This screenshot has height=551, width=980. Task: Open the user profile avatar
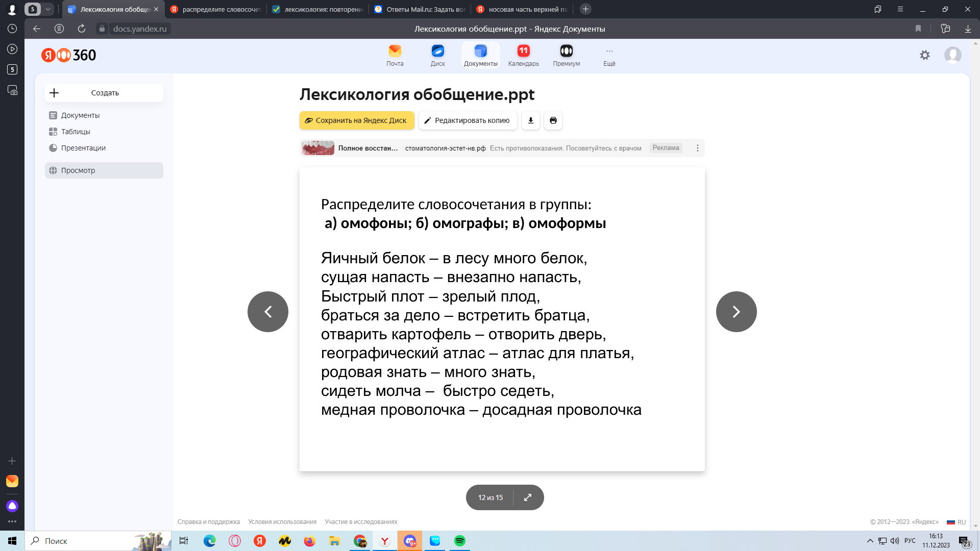point(952,55)
